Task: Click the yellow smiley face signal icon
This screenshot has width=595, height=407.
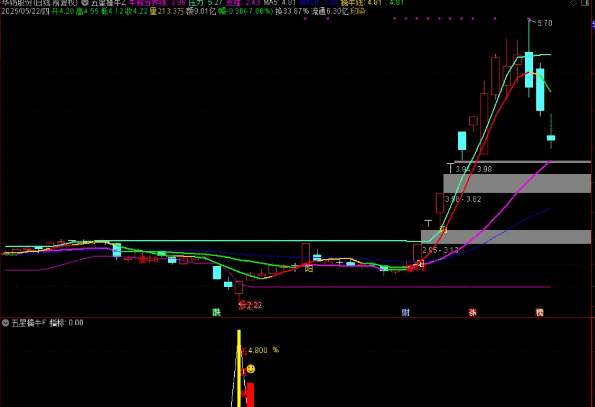Action: (251, 369)
